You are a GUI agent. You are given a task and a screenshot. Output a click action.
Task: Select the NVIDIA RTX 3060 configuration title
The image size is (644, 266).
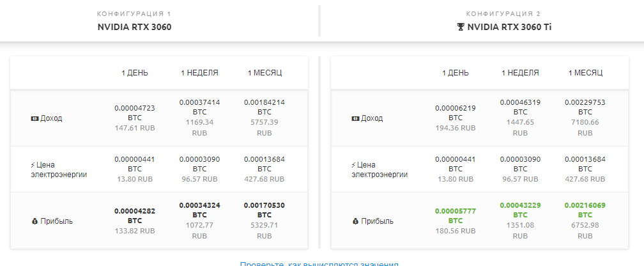coord(134,27)
